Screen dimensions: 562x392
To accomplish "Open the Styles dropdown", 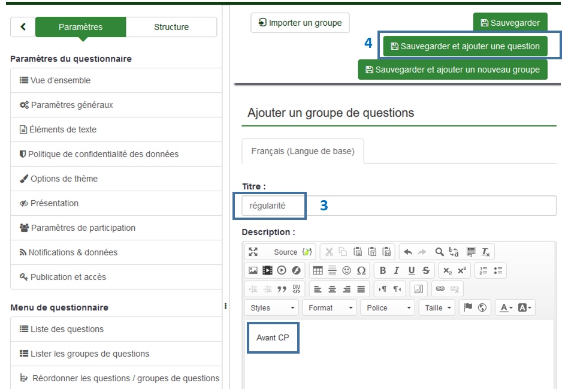I will pos(273,307).
